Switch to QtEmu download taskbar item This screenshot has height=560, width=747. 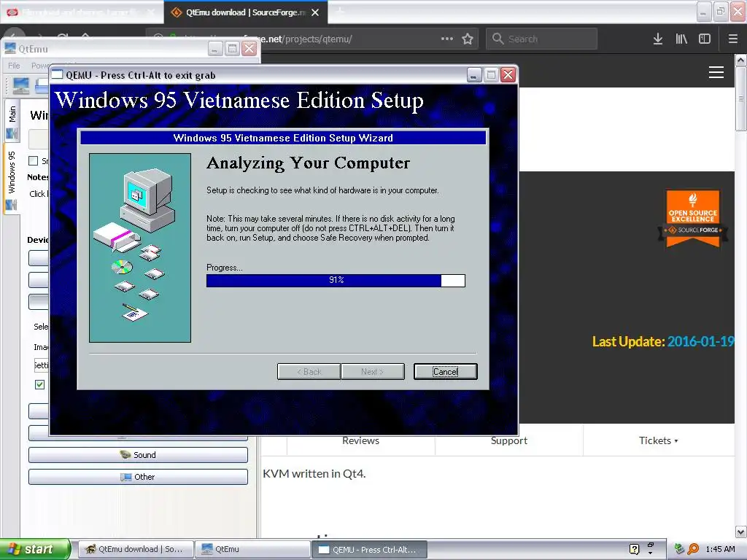click(x=136, y=549)
